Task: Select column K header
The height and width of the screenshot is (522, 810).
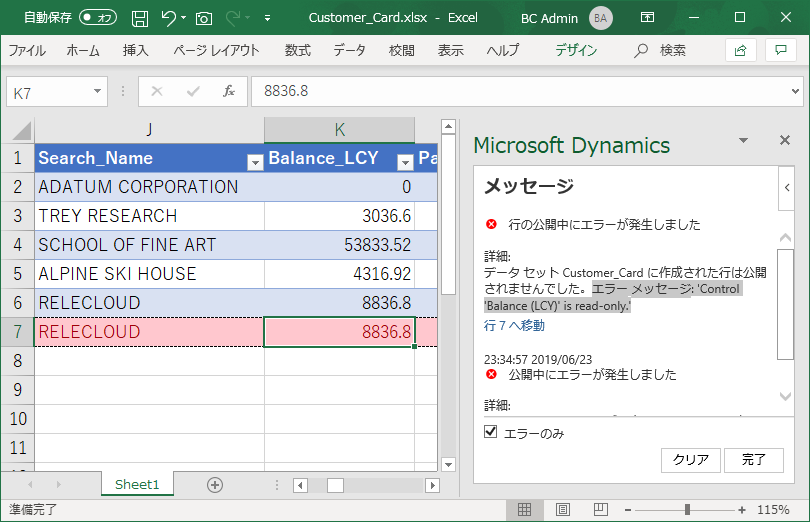Action: click(x=339, y=130)
